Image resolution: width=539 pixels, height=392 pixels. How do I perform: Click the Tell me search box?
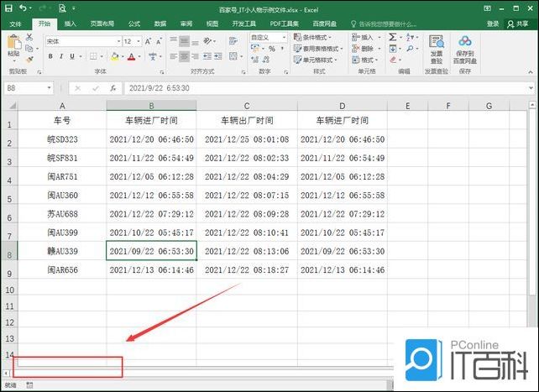click(x=384, y=24)
